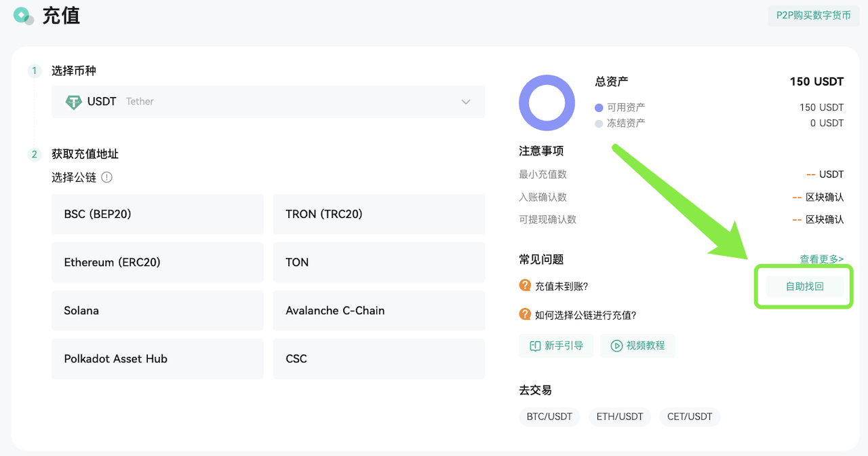
Task: Click the 150 USDT total assets value
Action: (x=816, y=81)
